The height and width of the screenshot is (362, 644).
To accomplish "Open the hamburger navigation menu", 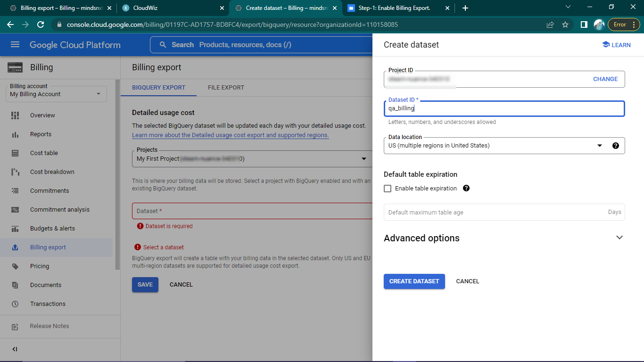I will [x=15, y=45].
